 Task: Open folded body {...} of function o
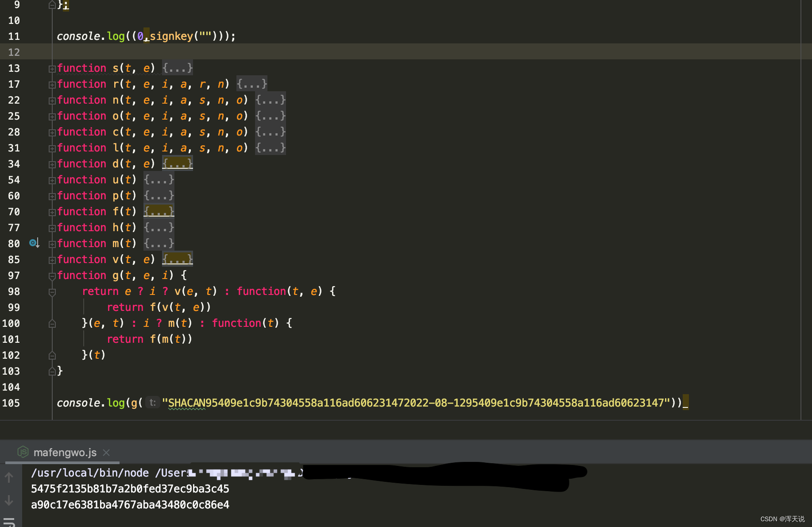point(270,116)
